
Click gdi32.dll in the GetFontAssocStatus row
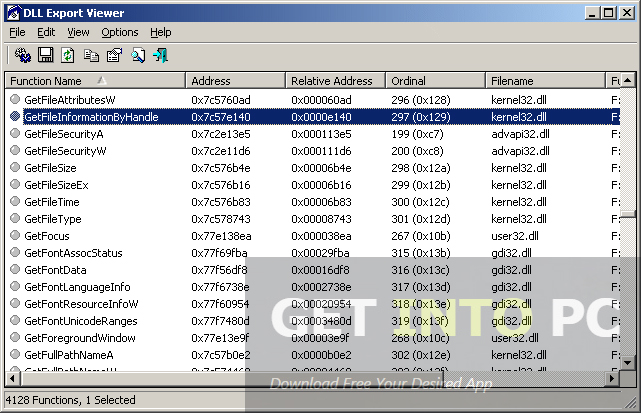(511, 253)
